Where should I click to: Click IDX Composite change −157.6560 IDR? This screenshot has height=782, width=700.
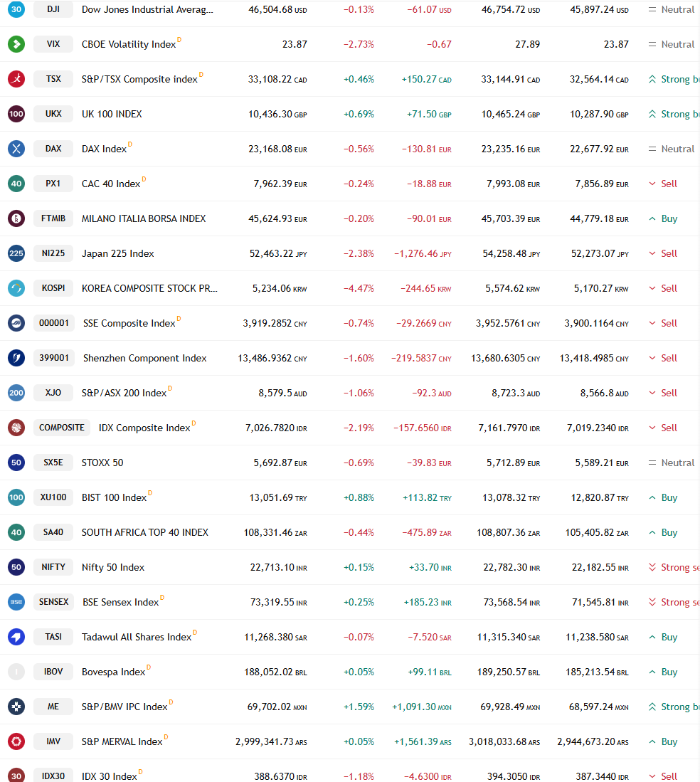tap(423, 428)
